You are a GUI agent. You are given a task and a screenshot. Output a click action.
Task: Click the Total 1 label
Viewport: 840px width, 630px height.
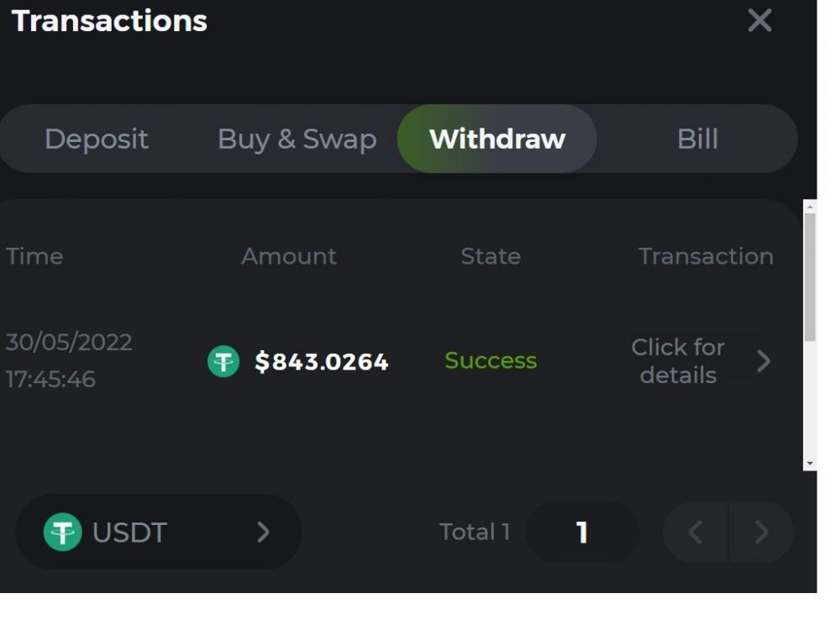click(475, 532)
